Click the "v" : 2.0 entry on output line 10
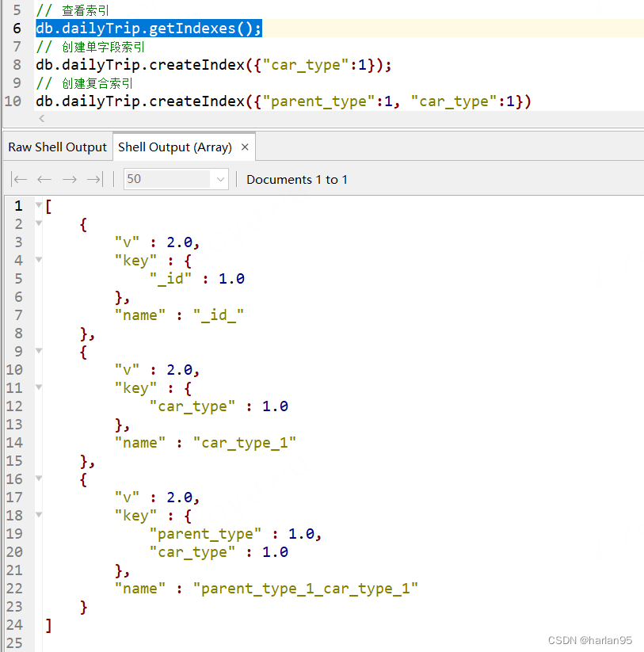The height and width of the screenshot is (652, 644). point(157,370)
